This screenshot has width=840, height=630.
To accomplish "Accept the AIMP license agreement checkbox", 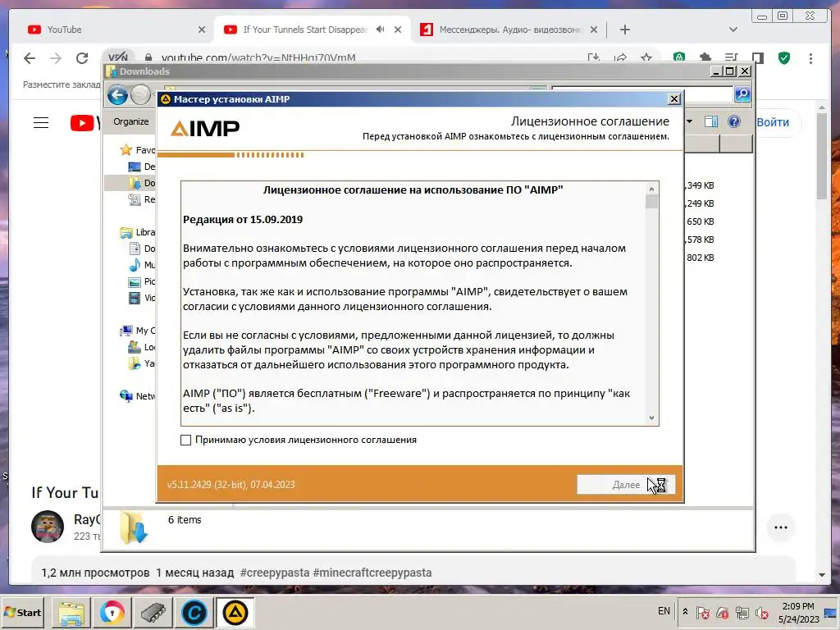I will [x=186, y=440].
